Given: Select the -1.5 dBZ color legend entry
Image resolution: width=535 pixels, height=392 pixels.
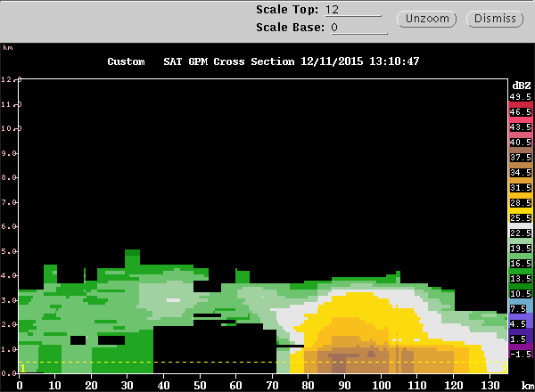Looking at the screenshot, I should tap(521, 355).
